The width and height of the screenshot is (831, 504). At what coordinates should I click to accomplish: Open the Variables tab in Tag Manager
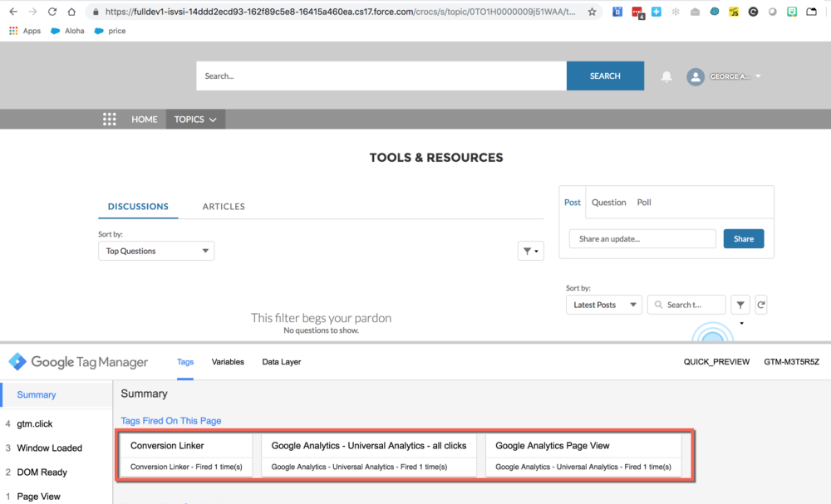pos(228,362)
